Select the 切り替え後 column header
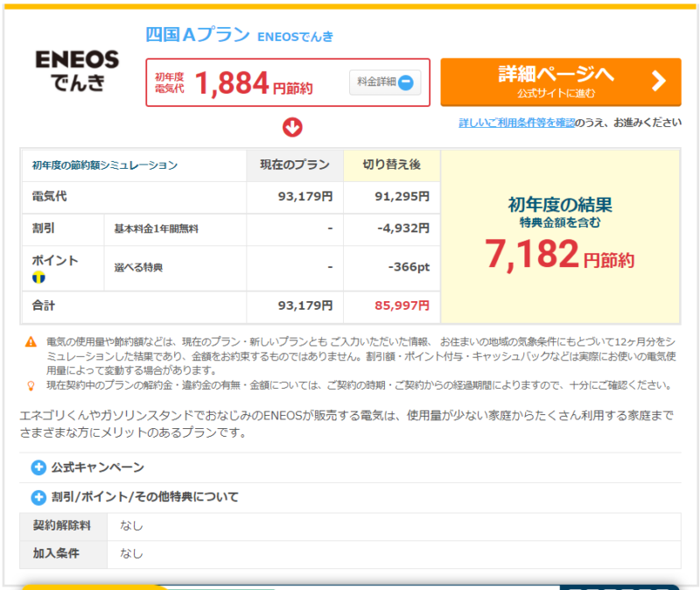 pos(392,165)
